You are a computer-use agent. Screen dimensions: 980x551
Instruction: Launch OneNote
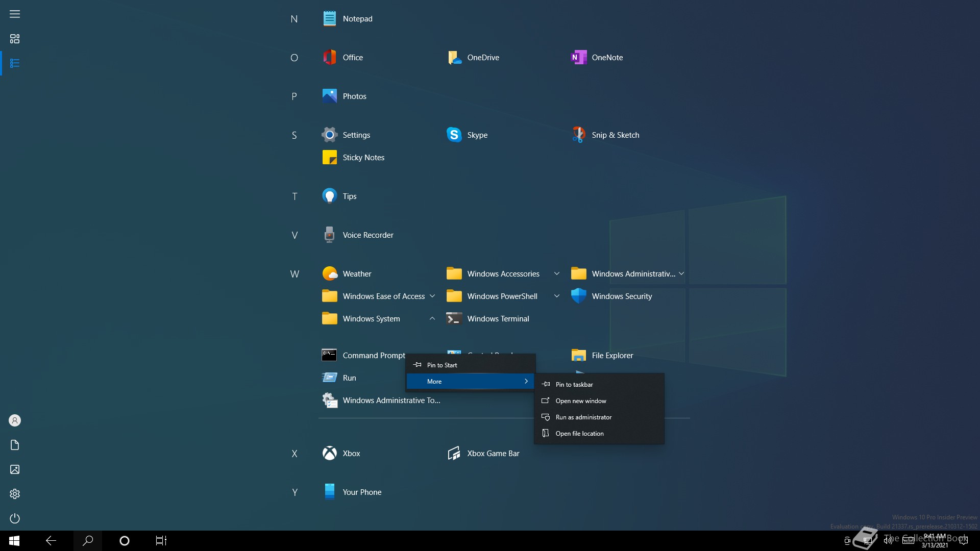coord(597,58)
